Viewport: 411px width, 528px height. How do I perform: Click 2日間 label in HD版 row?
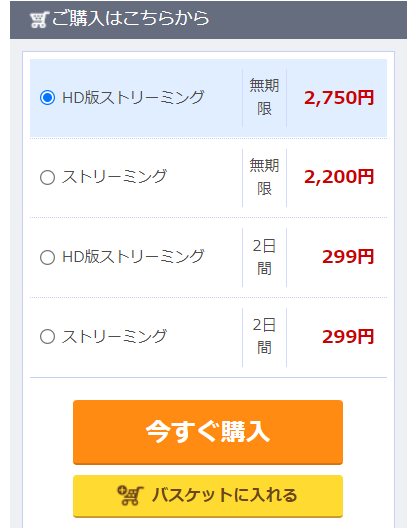click(264, 257)
